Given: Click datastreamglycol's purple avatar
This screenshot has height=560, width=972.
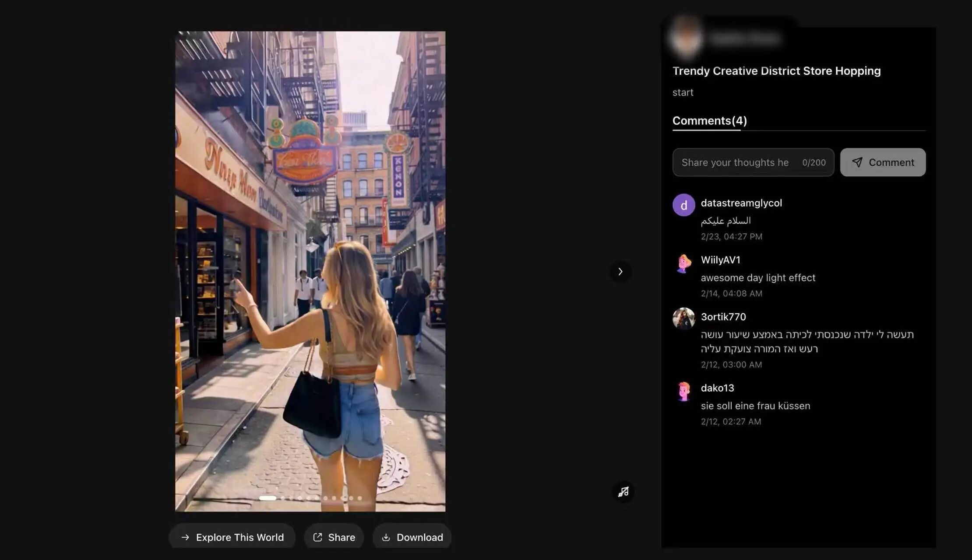Looking at the screenshot, I should pyautogui.click(x=683, y=205).
